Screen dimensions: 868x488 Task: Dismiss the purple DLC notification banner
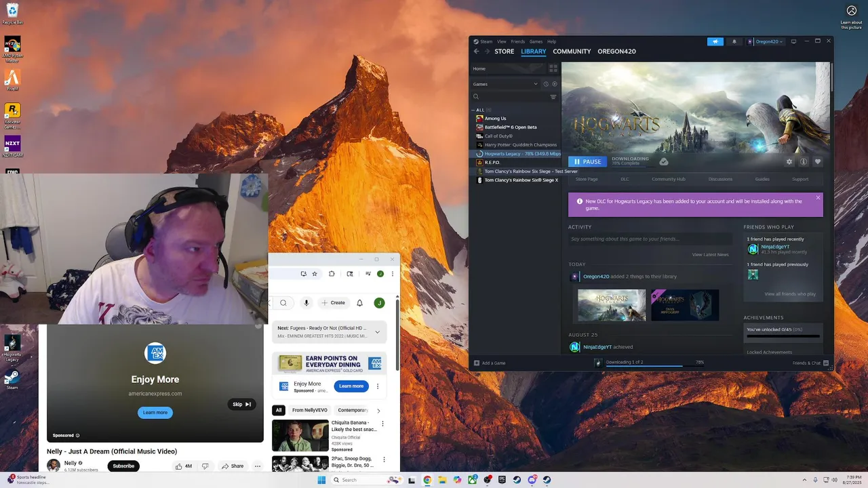818,198
